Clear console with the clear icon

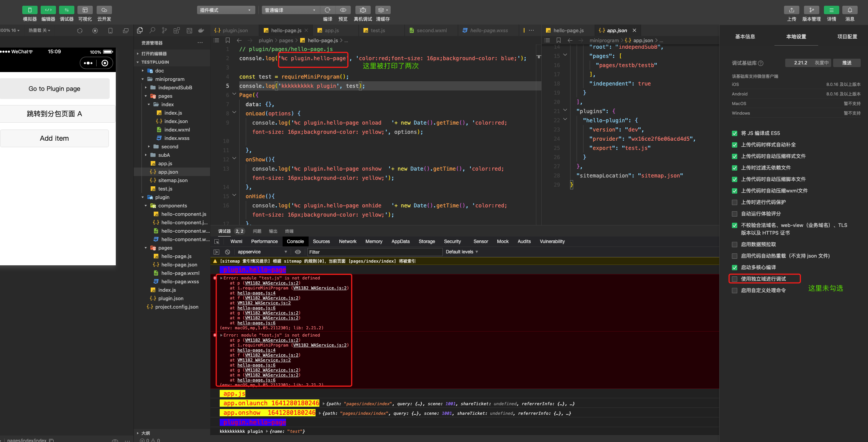(227, 252)
